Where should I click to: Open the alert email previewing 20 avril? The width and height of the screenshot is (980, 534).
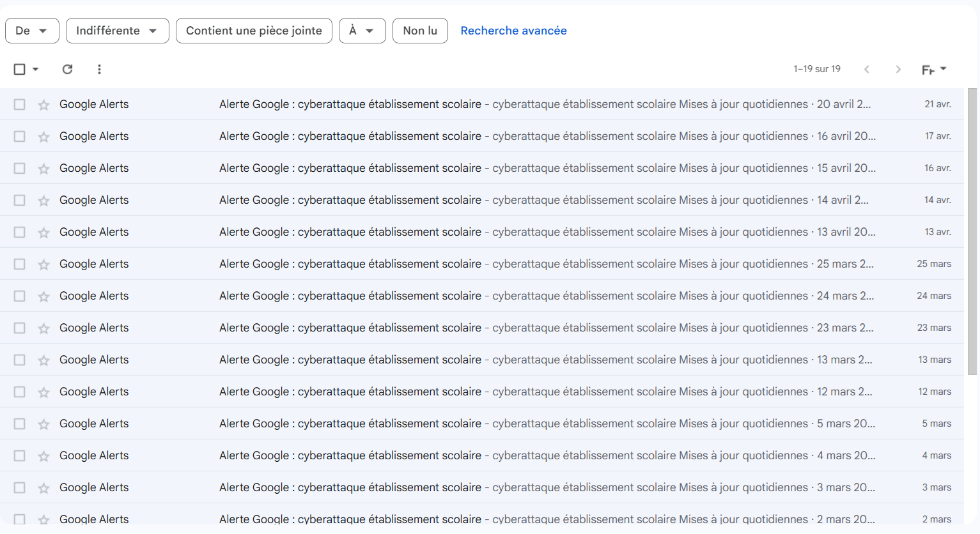(x=482, y=104)
